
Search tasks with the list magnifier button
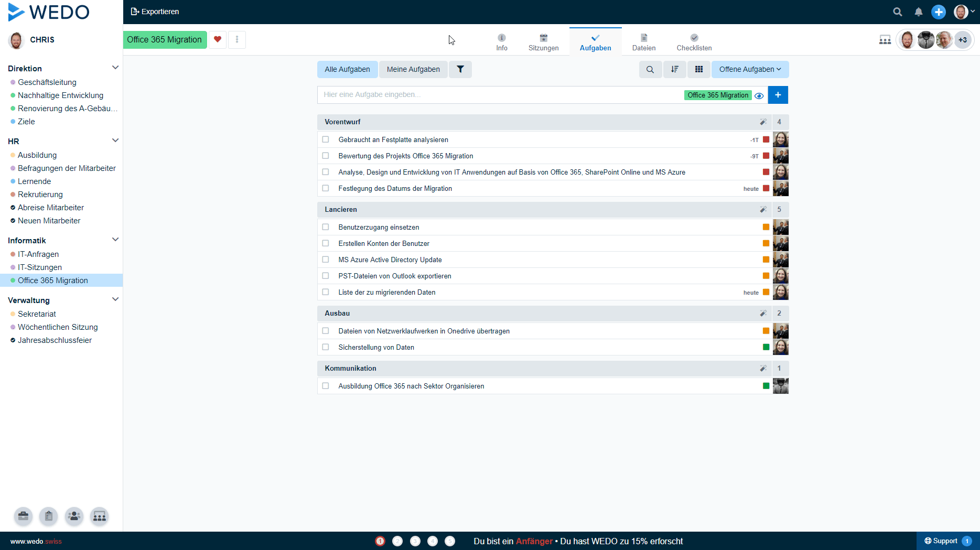pos(650,69)
